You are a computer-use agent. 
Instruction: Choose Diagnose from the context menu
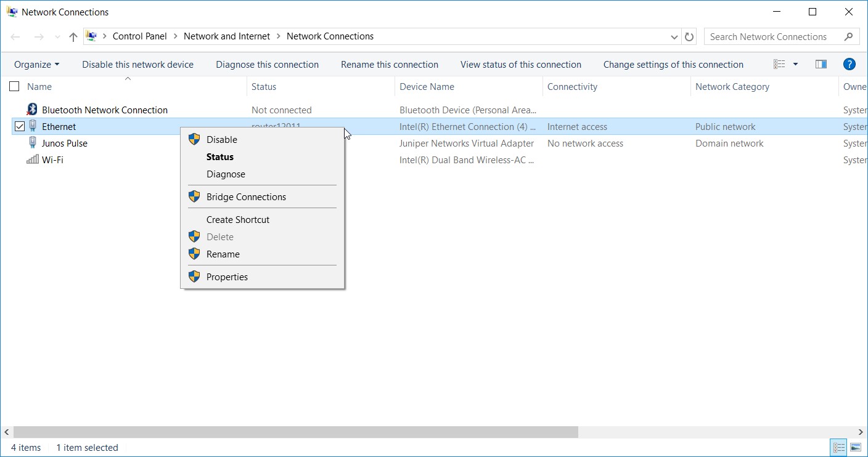[x=262, y=174]
